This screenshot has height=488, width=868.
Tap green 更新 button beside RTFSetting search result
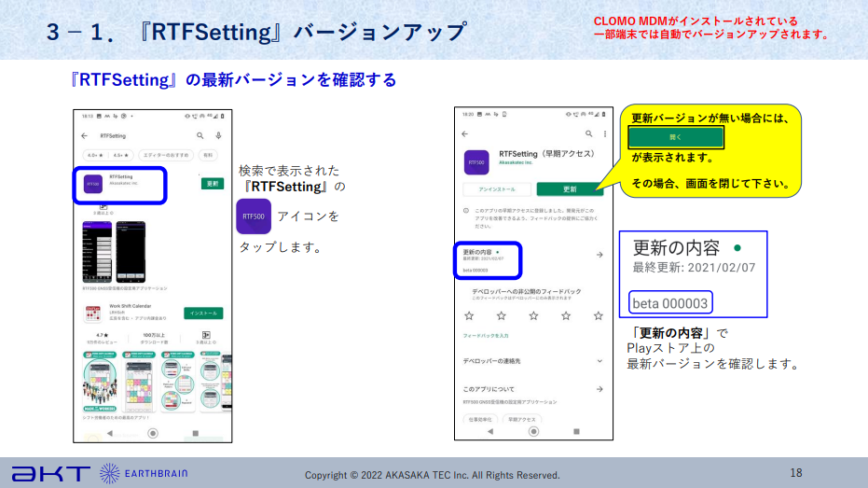[213, 184]
